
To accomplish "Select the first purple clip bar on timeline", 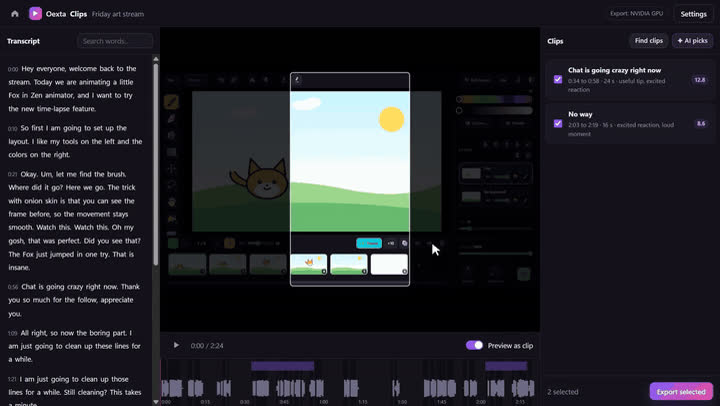I will [x=282, y=366].
